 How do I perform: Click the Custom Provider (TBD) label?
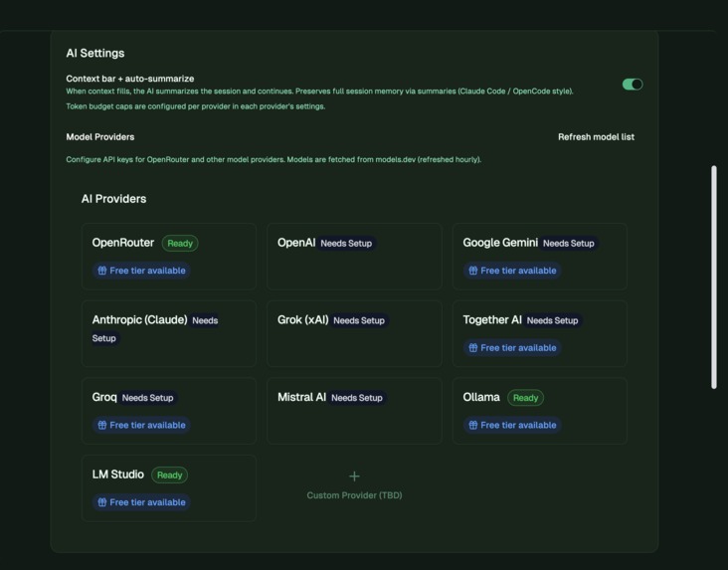[x=354, y=495]
